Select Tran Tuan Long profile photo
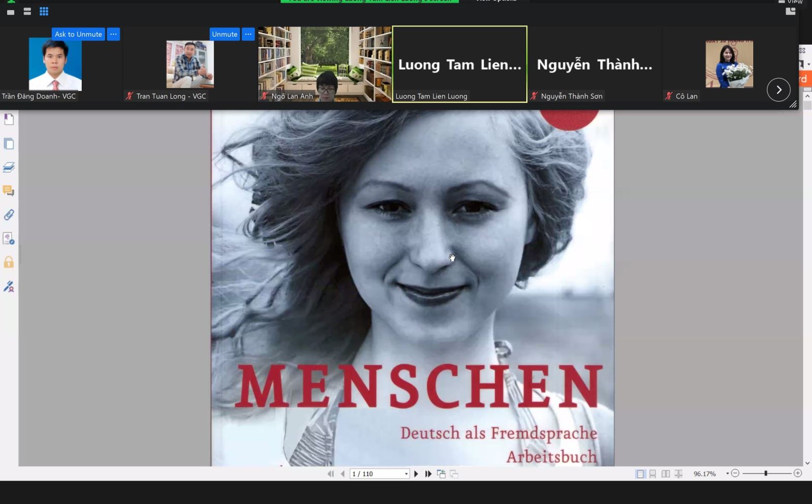Screen dimensions: 812x504 190,64
